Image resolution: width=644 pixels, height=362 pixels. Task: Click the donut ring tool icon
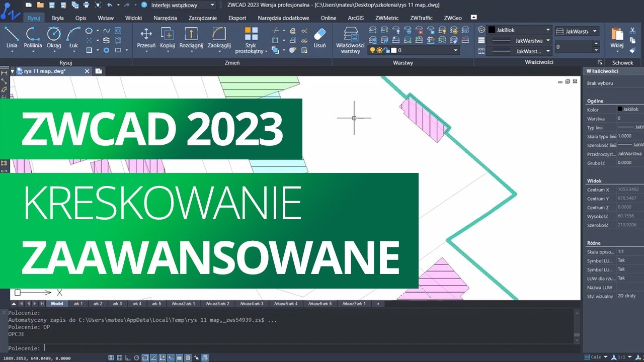tap(106, 50)
